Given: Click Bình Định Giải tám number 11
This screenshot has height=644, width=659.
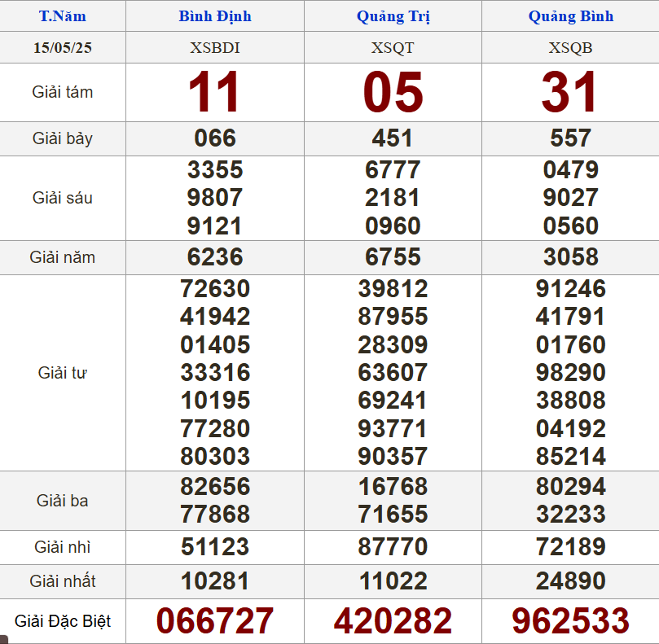Looking at the screenshot, I should [x=215, y=92].
